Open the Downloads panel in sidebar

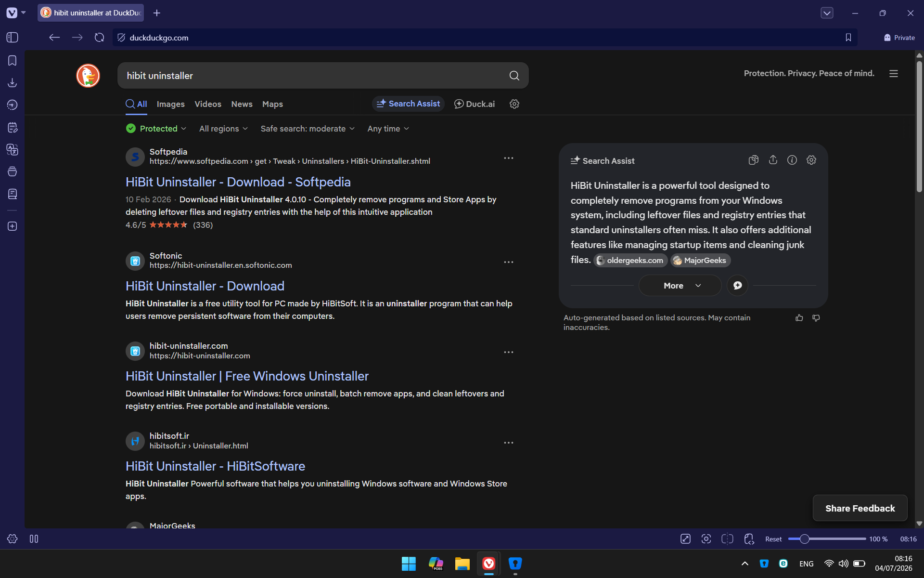[13, 83]
